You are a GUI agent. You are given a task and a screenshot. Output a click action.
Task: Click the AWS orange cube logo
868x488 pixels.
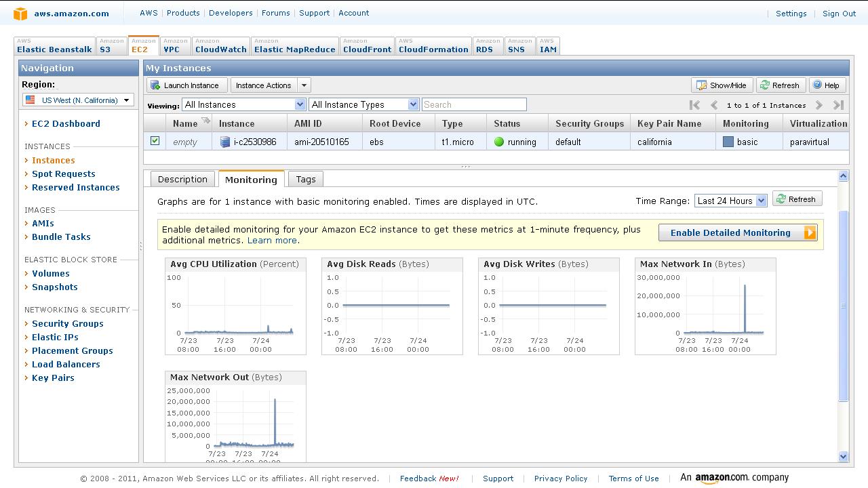[20, 14]
